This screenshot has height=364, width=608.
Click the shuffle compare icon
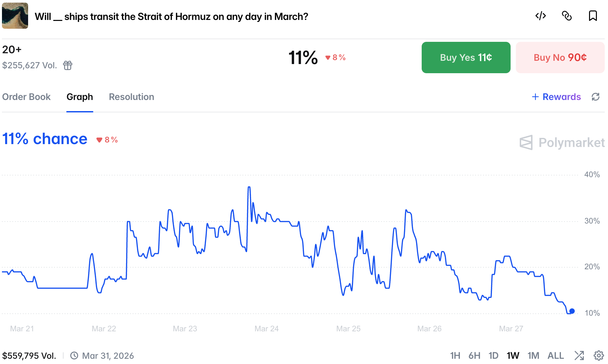579,355
